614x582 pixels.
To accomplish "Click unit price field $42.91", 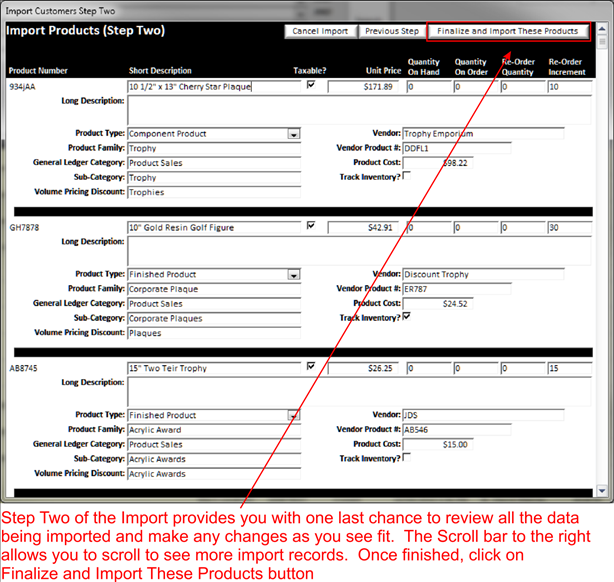I will tap(363, 228).
